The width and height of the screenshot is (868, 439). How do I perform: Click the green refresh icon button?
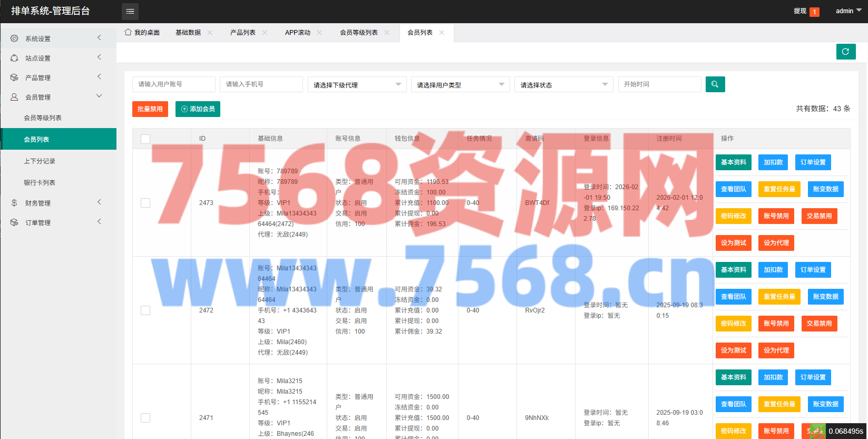tap(845, 52)
